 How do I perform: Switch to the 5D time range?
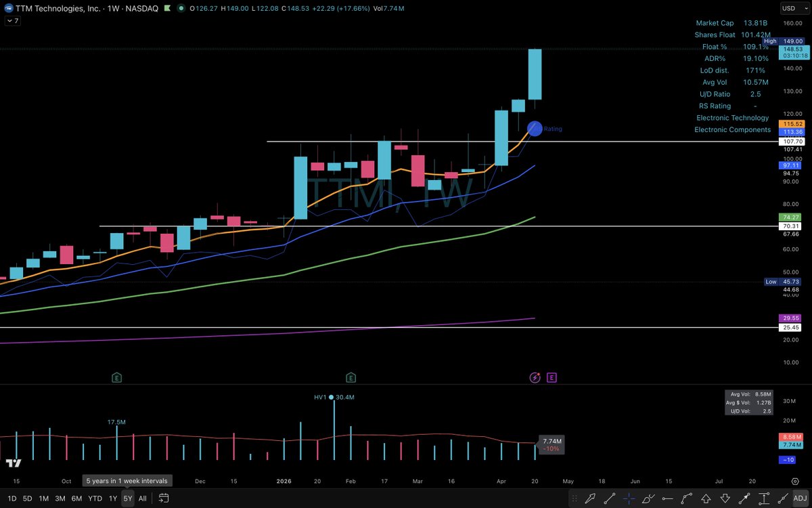pos(27,499)
